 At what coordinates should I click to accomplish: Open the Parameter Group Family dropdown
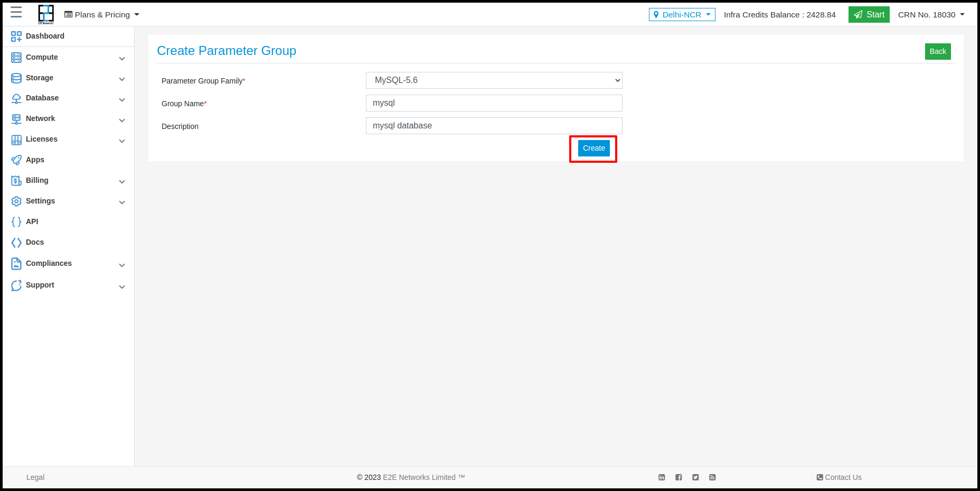[494, 80]
